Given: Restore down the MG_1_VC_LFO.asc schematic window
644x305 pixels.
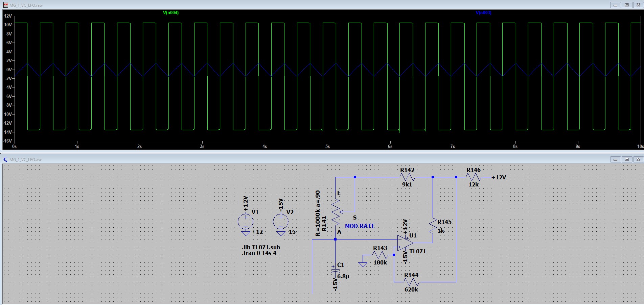Looking at the screenshot, I should (627, 159).
